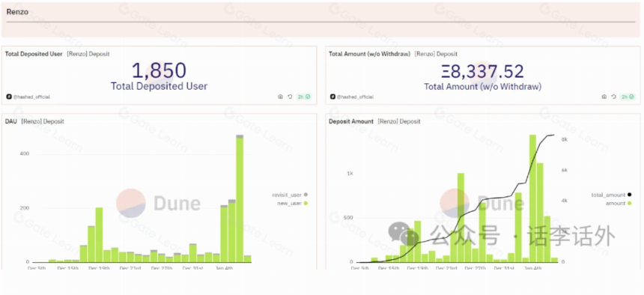The image size is (644, 295).
Task: Click hashed_official avatar in Total Deposited User panel
Action: click(9, 97)
